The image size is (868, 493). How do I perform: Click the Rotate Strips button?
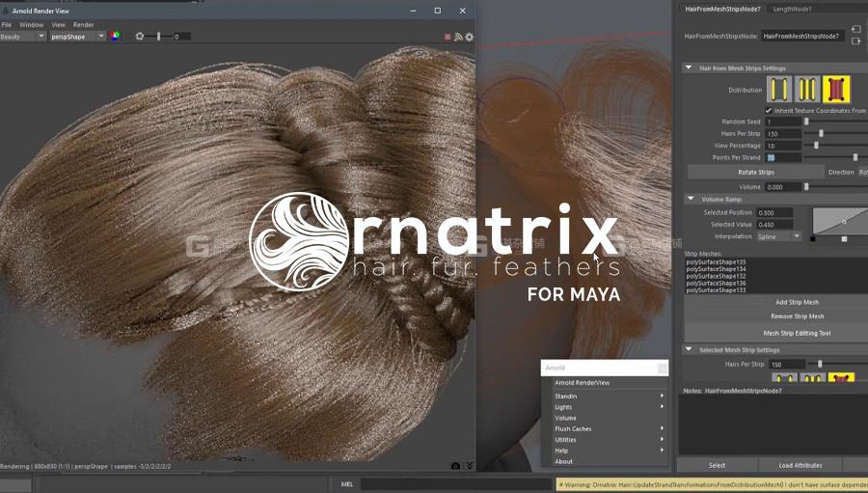point(756,173)
